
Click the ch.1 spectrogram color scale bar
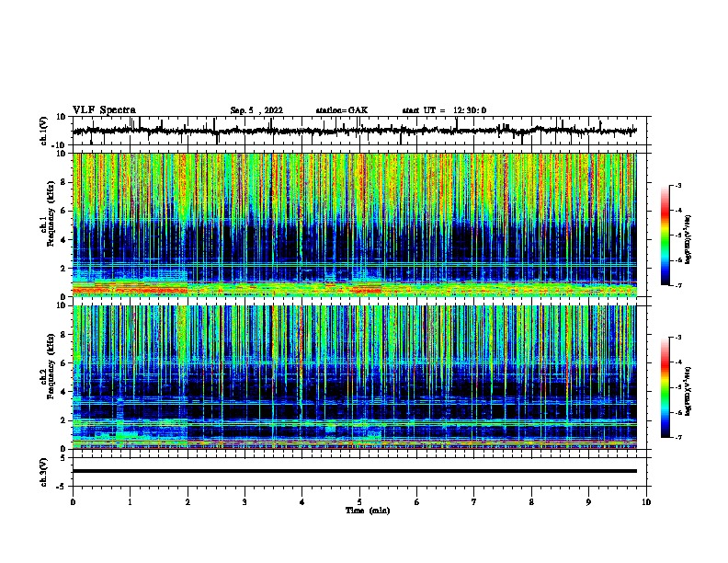[x=665, y=236]
